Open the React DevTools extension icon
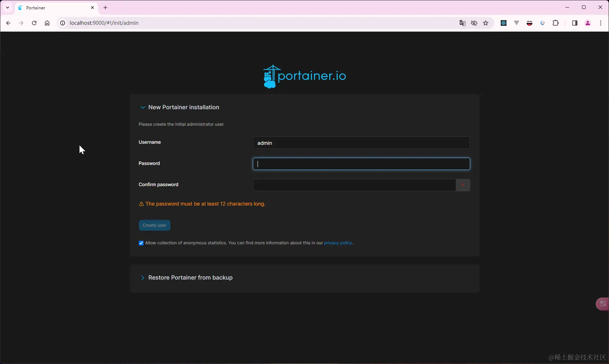Viewport: 609px width, 364px height. click(504, 23)
